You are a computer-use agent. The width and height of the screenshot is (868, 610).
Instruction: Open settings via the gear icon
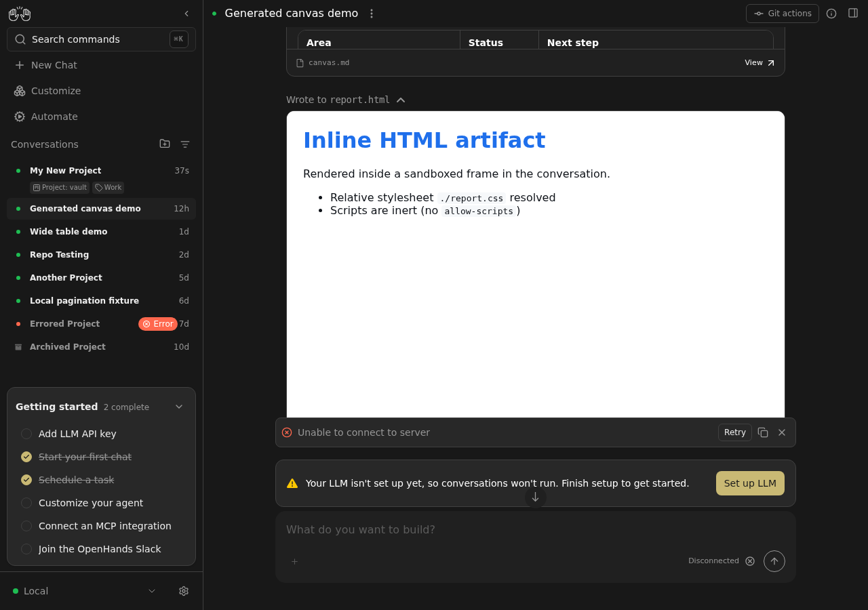click(x=184, y=591)
